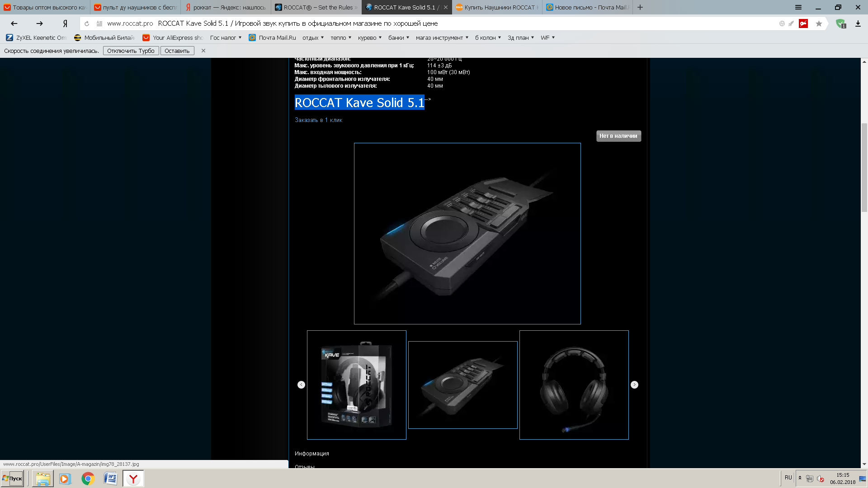Screen dimensions: 868x488
Task: Click the Show desktop icon in tray
Action: tap(863, 479)
